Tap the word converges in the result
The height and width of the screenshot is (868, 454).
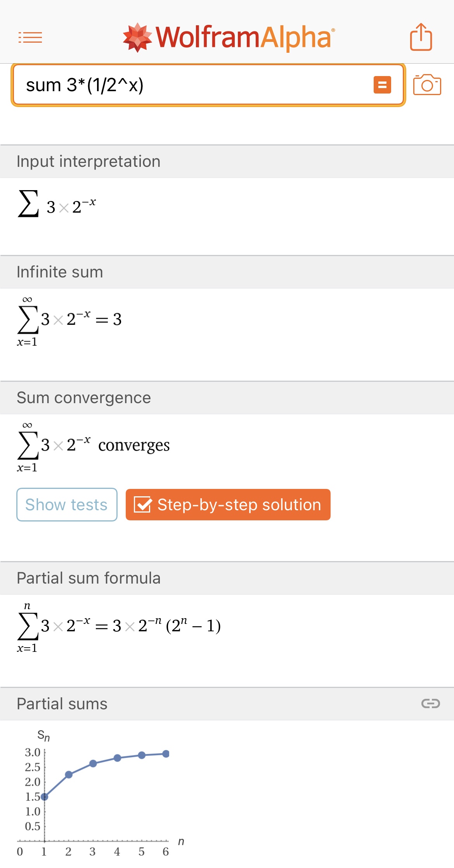(x=134, y=445)
